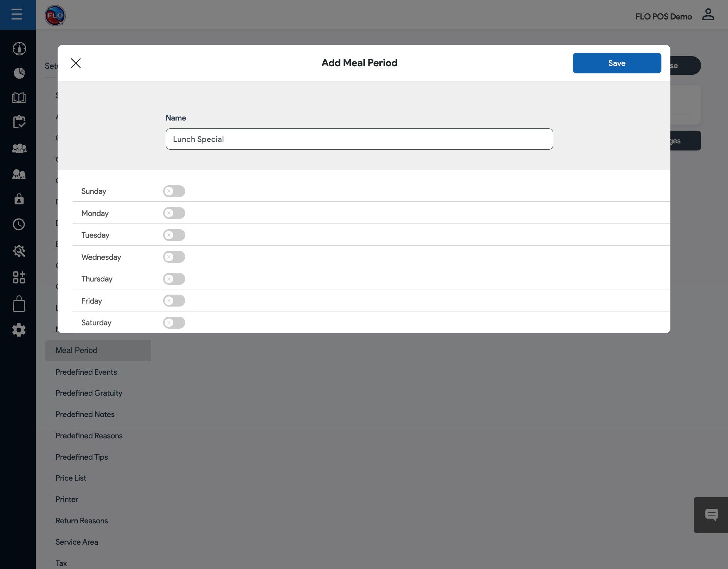Open the dashboard gauge icon in sidebar
Image resolution: width=728 pixels, height=569 pixels.
point(19,49)
